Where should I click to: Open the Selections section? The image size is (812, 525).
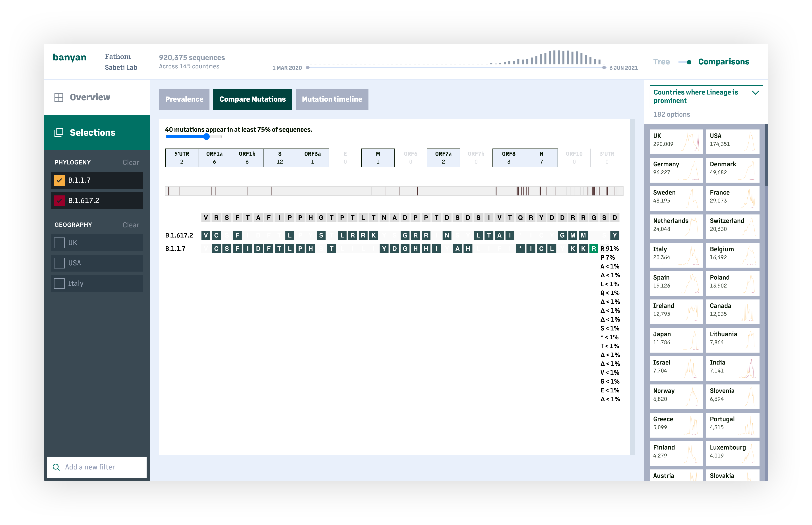97,133
